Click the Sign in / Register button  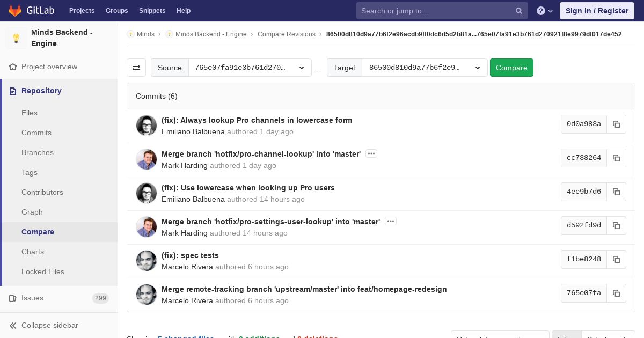click(x=596, y=11)
